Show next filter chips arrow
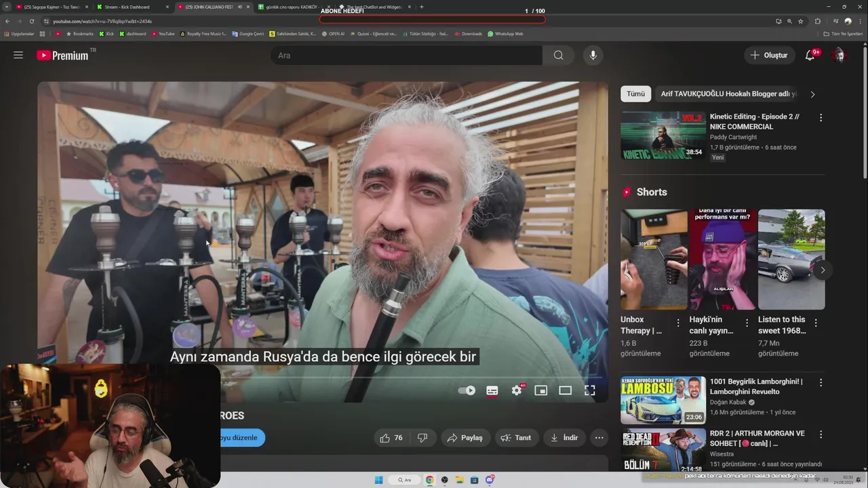 coord(812,94)
